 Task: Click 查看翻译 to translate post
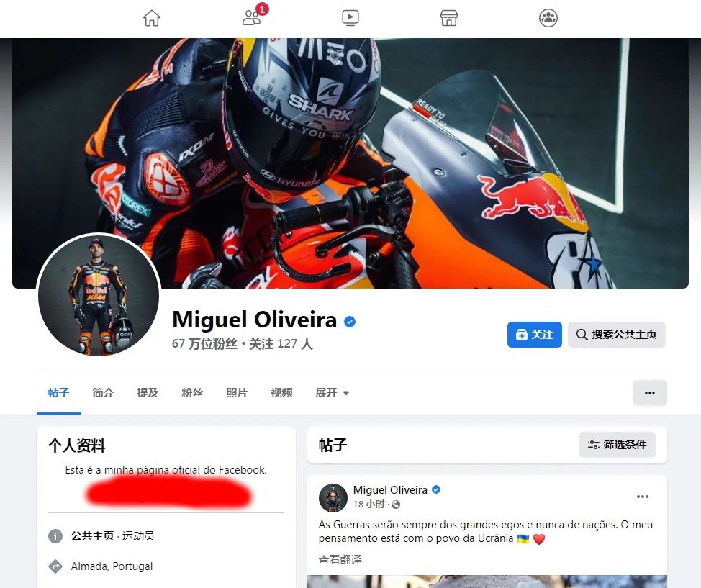(x=340, y=559)
